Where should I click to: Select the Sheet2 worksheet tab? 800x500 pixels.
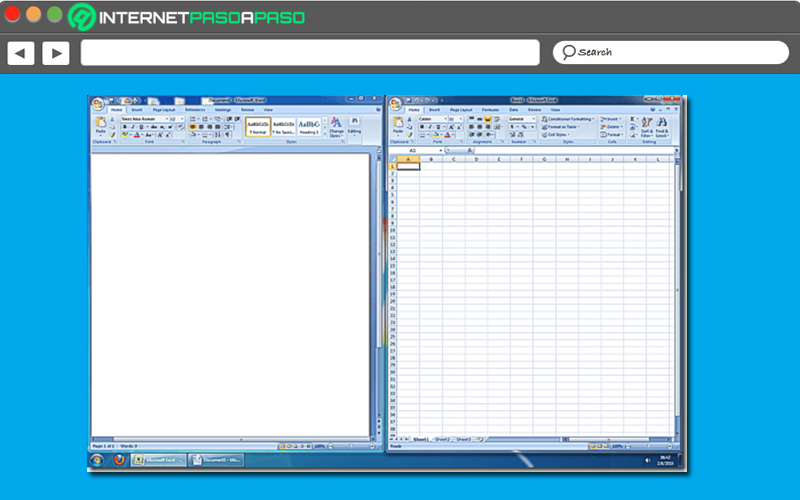click(x=441, y=439)
